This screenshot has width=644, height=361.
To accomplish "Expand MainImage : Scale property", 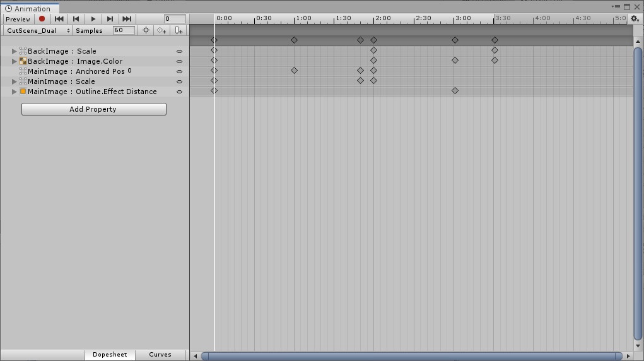I will (14, 81).
